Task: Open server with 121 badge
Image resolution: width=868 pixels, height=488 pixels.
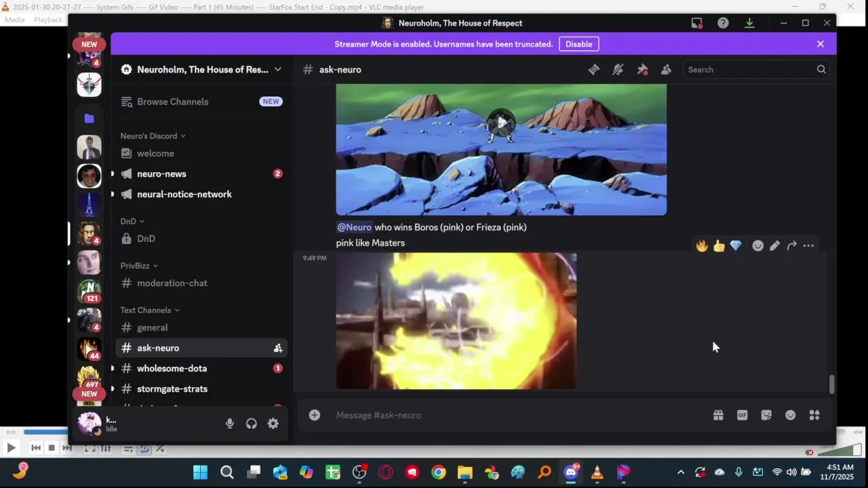Action: pyautogui.click(x=89, y=291)
